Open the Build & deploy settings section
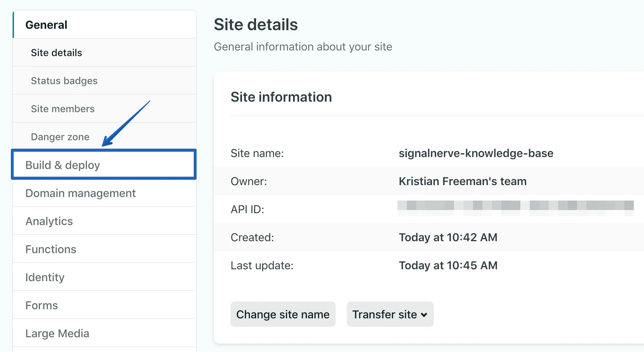This screenshot has width=644, height=352. pos(62,165)
